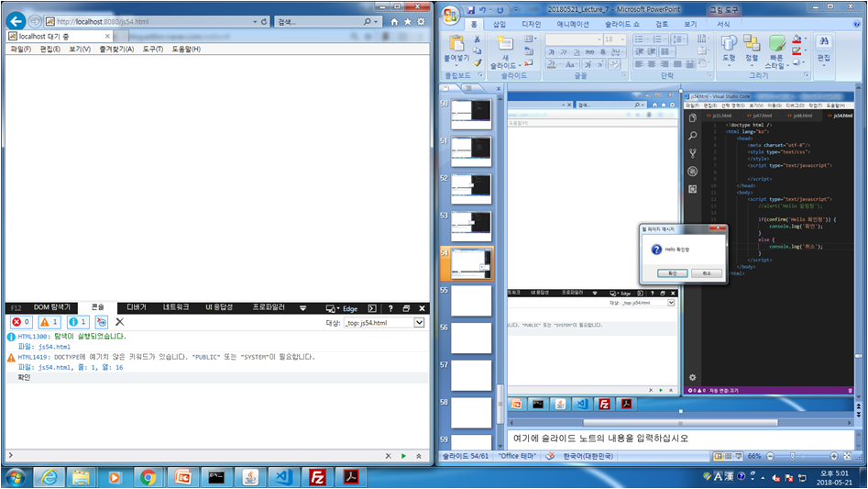868x489 pixels.
Task: Unpin the developer tools panel
Action: pos(406,308)
